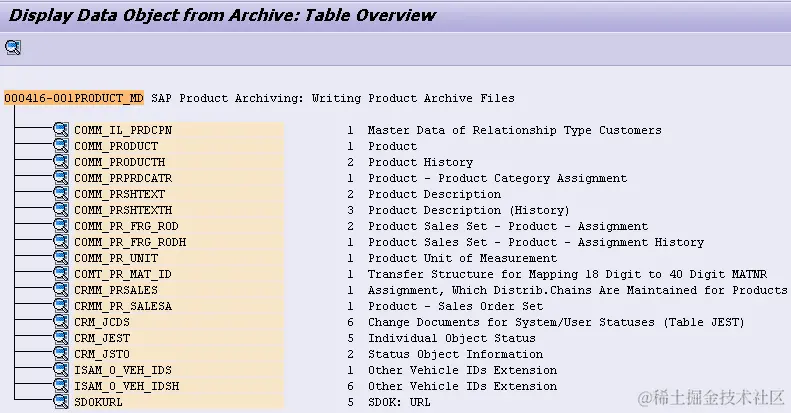Select table name COMM_PR_UNIT
The image size is (791, 413).
coord(116,258)
